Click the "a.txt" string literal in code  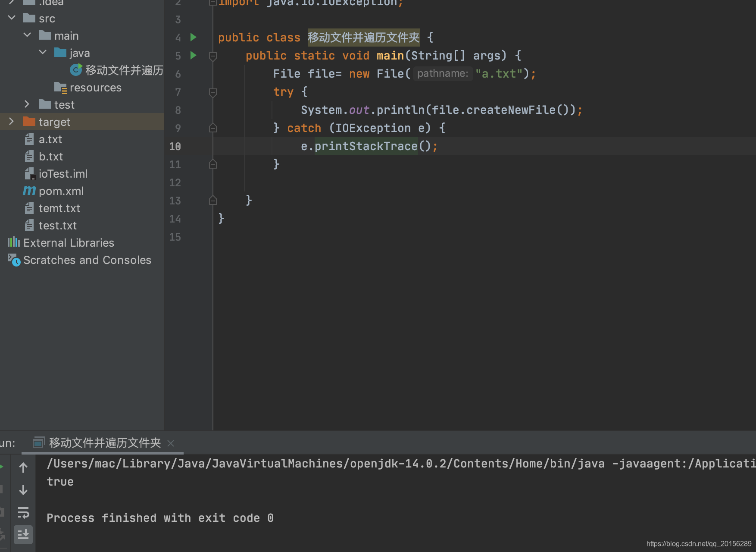click(x=499, y=74)
